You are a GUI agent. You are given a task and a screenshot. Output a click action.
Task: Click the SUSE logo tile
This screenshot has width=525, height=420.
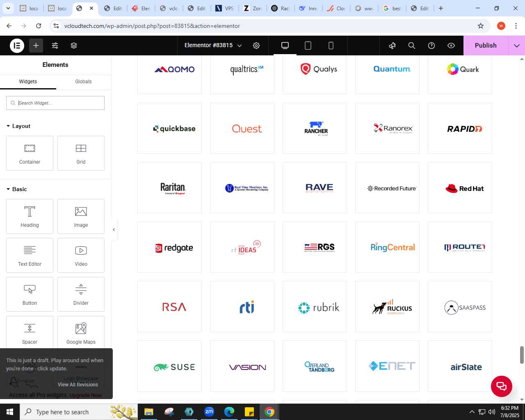click(169, 366)
